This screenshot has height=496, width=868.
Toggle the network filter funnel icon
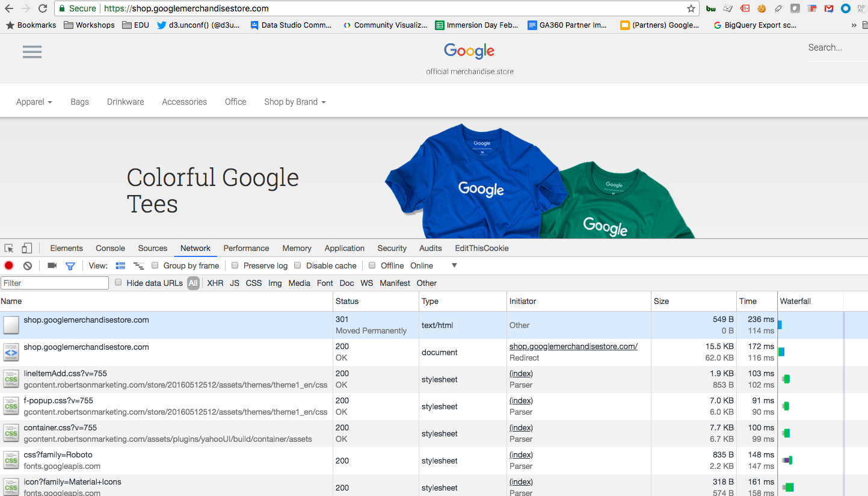pos(70,265)
